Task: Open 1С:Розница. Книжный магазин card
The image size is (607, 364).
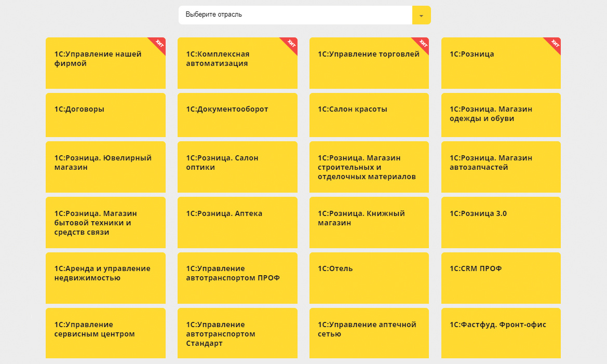Action: click(369, 223)
